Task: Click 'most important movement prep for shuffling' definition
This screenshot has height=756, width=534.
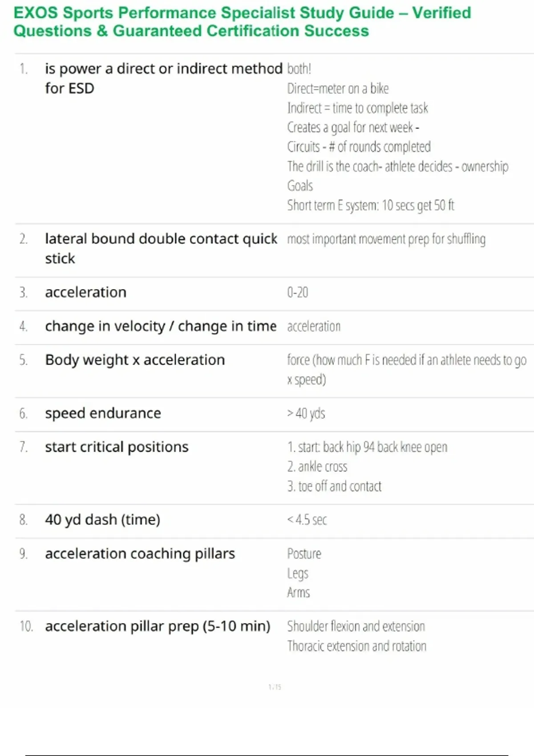Action: [x=386, y=239]
